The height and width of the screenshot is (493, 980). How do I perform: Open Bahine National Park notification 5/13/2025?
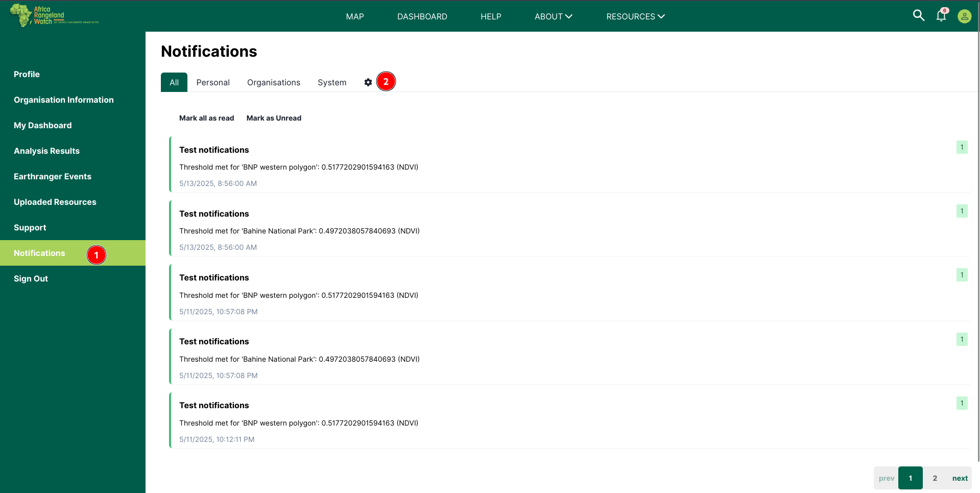coord(570,228)
